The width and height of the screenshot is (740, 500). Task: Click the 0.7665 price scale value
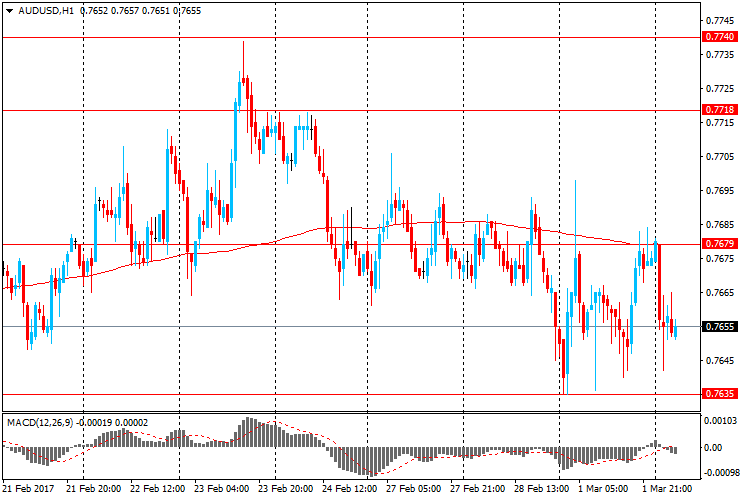[x=720, y=293]
